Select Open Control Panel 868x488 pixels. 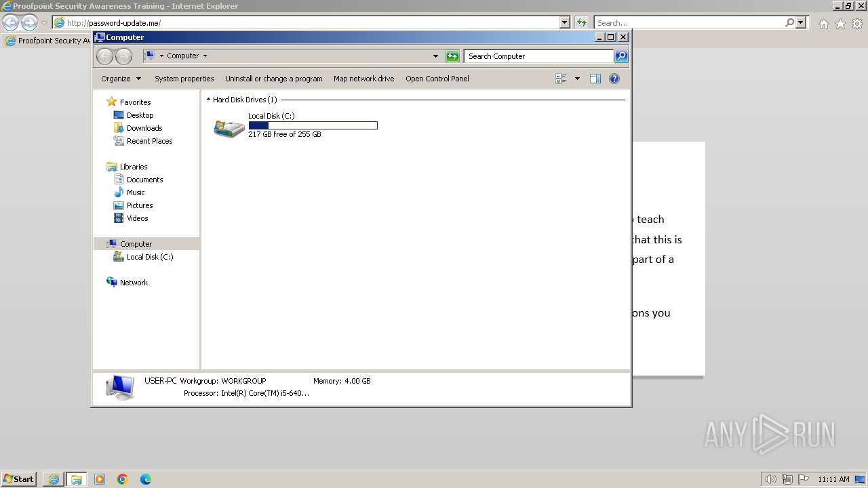437,79
